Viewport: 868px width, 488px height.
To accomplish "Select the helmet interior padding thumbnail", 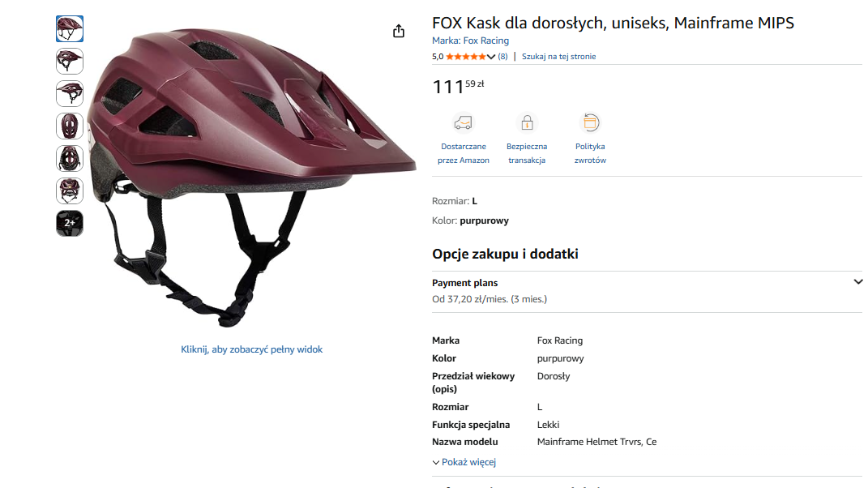I will [70, 158].
